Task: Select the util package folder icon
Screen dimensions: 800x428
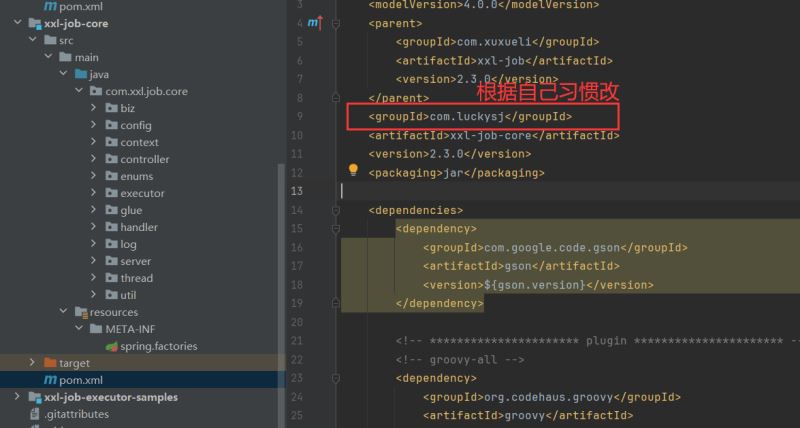Action: [x=112, y=294]
